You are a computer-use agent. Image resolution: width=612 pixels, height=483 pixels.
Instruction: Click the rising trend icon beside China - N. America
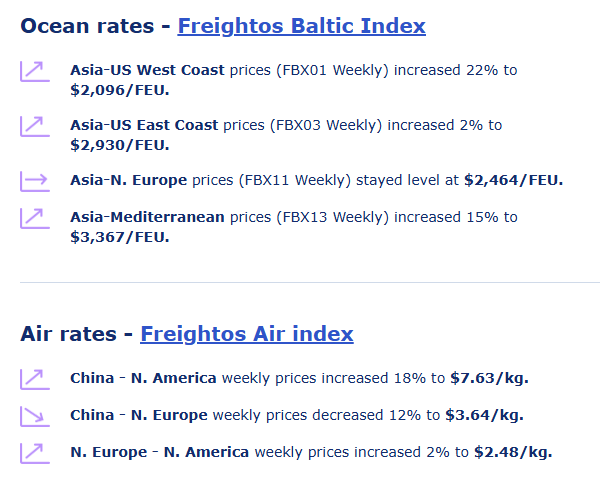[34, 378]
